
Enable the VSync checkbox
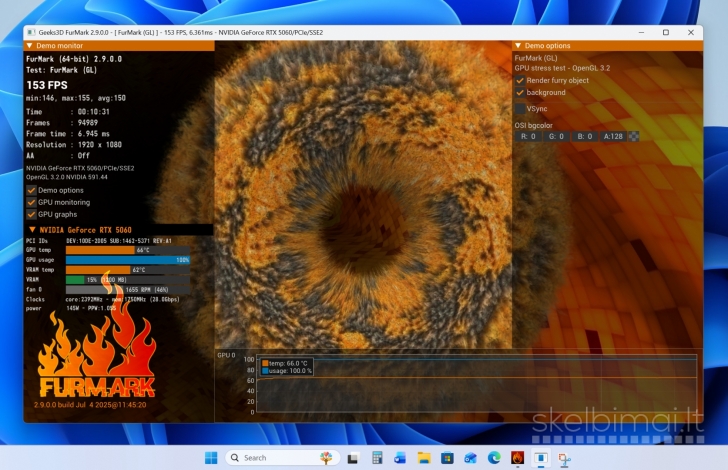[x=520, y=108]
